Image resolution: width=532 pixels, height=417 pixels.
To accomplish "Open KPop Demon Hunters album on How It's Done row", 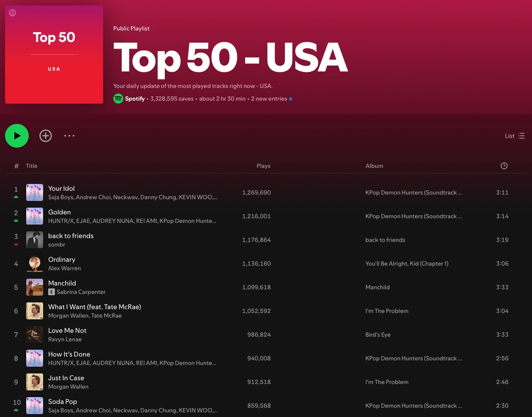I will click(414, 358).
